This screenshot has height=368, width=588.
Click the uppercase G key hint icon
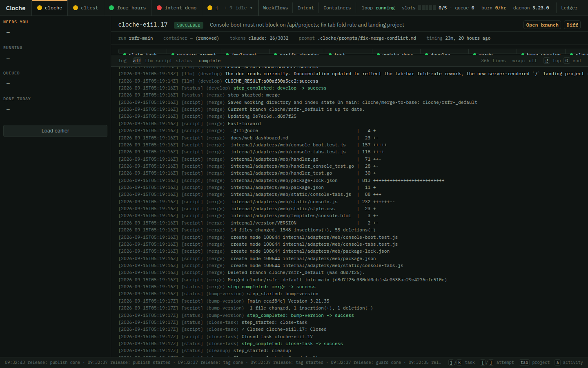point(567,61)
